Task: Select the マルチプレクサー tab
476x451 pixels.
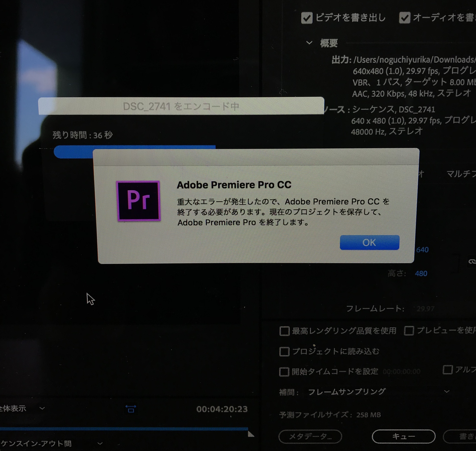Action: 461,174
